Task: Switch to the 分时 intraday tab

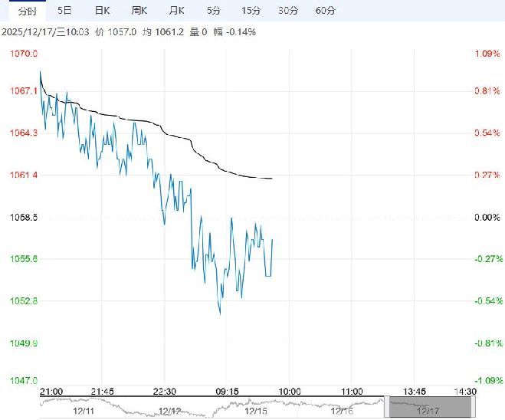Action: point(26,11)
